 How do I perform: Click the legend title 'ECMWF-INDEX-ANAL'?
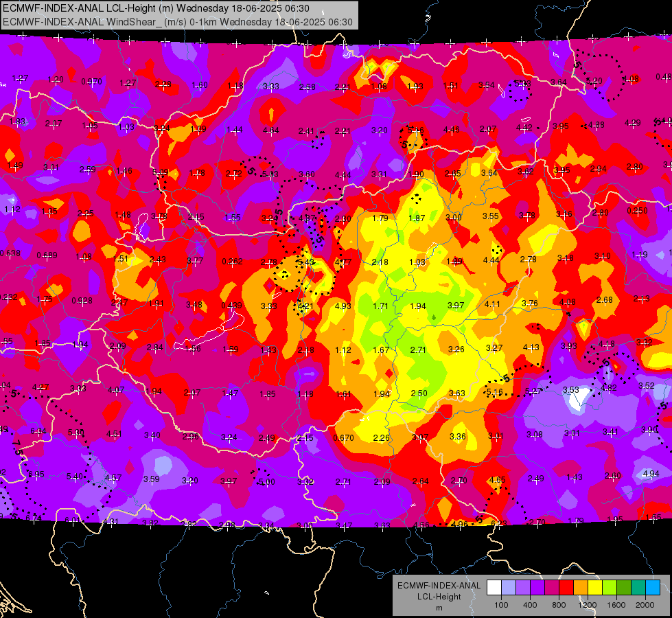coord(439,586)
